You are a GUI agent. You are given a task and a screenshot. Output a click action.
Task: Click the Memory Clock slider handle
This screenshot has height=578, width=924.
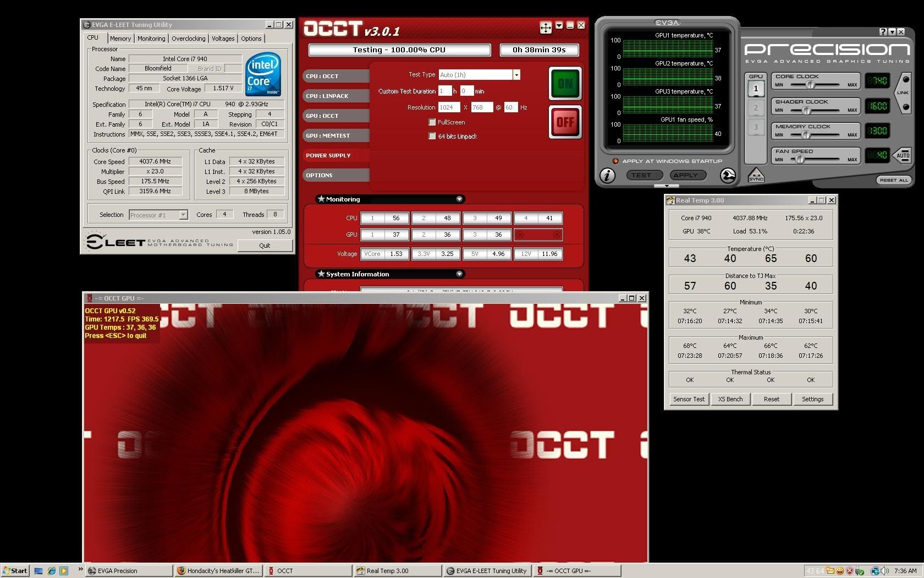(806, 135)
